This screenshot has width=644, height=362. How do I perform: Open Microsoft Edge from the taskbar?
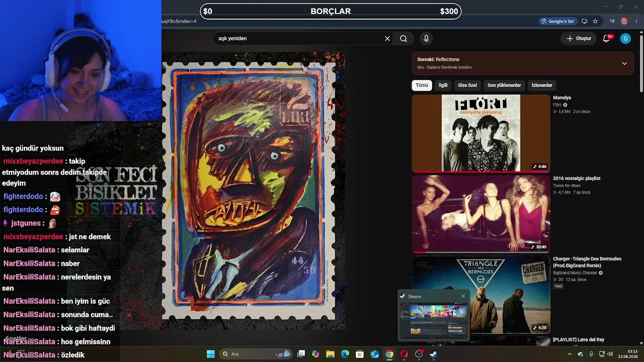[345, 354]
